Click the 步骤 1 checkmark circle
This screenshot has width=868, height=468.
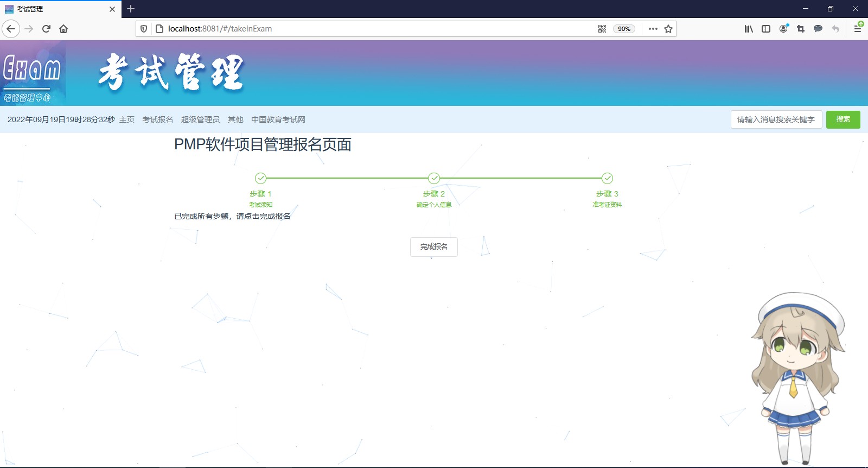260,178
